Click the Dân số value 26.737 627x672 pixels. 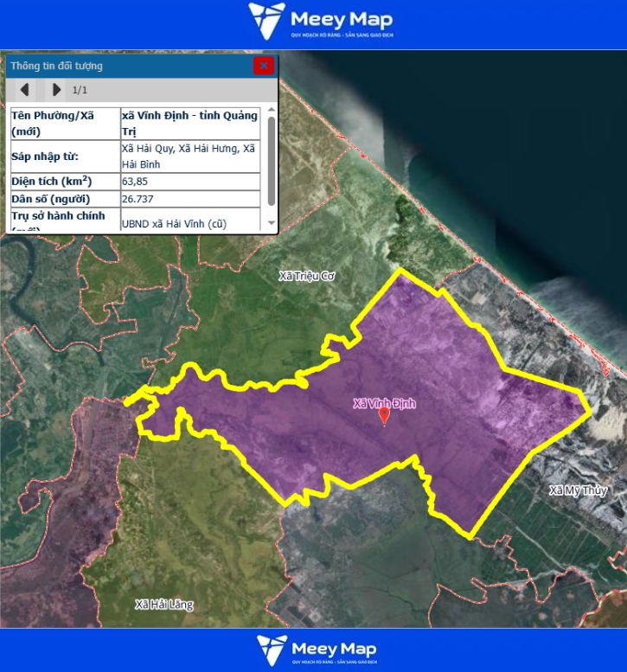(138, 199)
